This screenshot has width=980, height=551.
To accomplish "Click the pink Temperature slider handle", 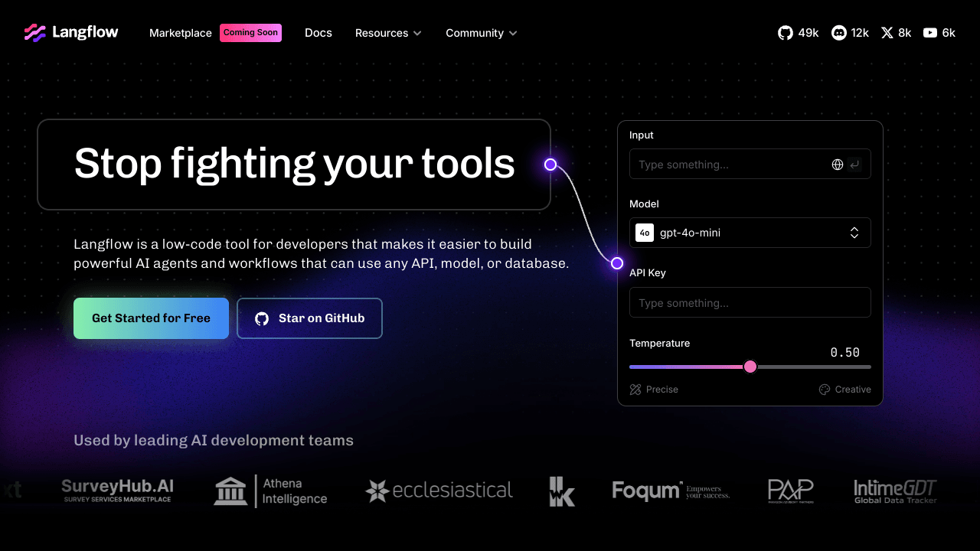I will [x=750, y=367].
